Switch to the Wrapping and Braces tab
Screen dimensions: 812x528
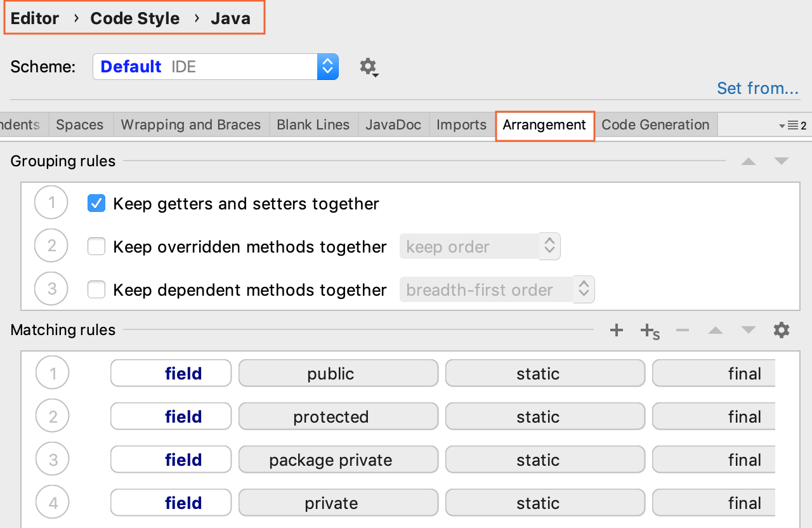pyautogui.click(x=191, y=124)
